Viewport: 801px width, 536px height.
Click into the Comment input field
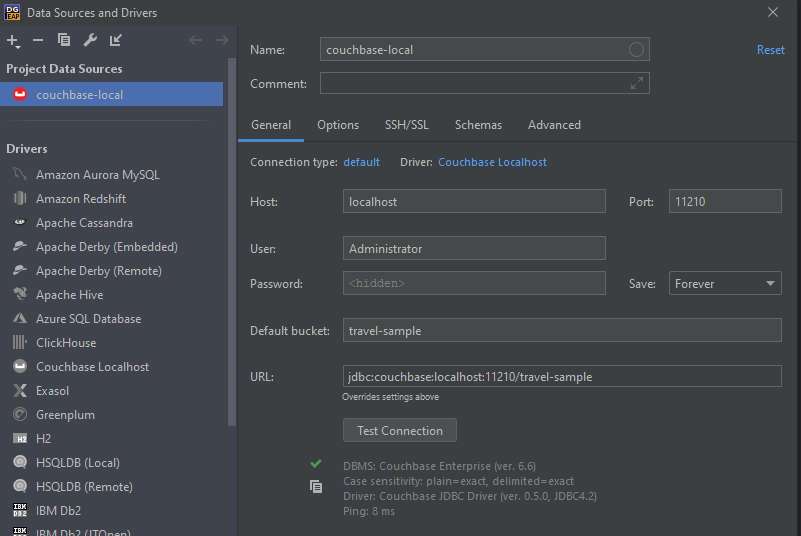click(x=484, y=83)
